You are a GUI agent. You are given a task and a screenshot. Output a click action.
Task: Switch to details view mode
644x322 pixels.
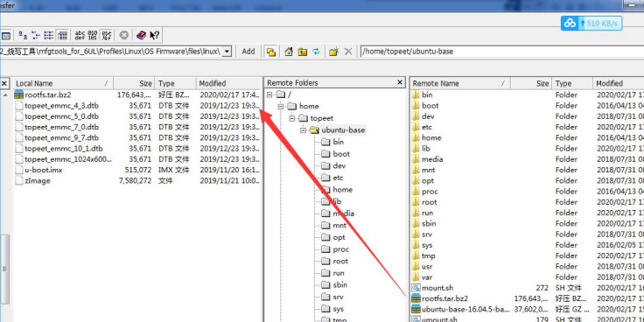point(62,35)
